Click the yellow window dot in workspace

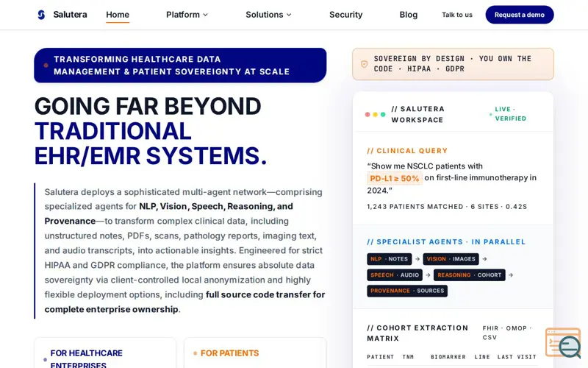coord(376,115)
